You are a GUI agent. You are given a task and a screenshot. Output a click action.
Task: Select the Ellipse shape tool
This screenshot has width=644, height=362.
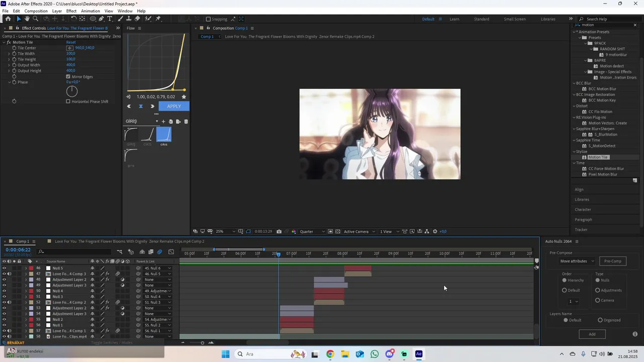[x=93, y=19]
